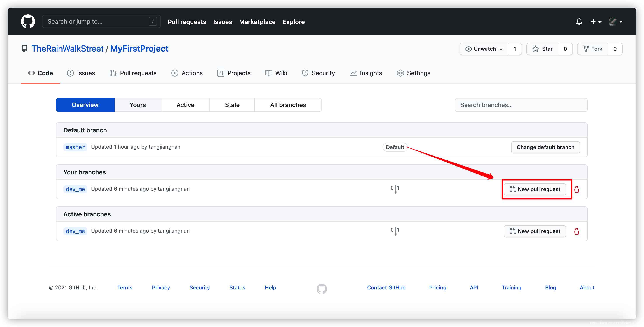Open the notifications bell

coord(579,22)
